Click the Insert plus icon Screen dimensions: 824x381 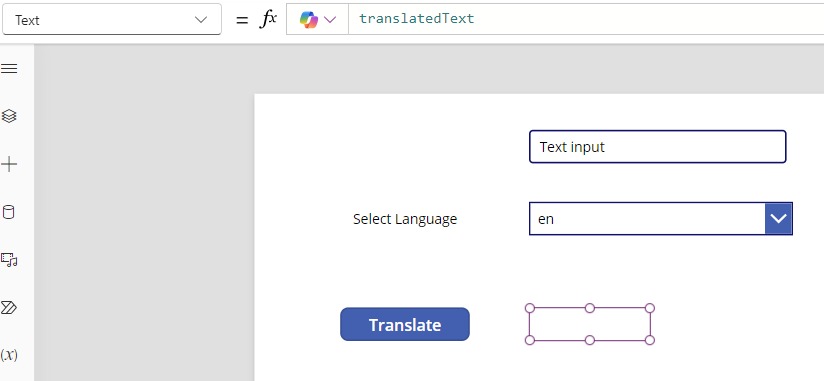pos(9,164)
